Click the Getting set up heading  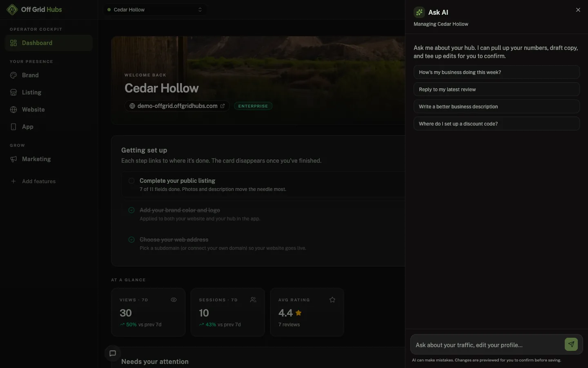pyautogui.click(x=144, y=150)
